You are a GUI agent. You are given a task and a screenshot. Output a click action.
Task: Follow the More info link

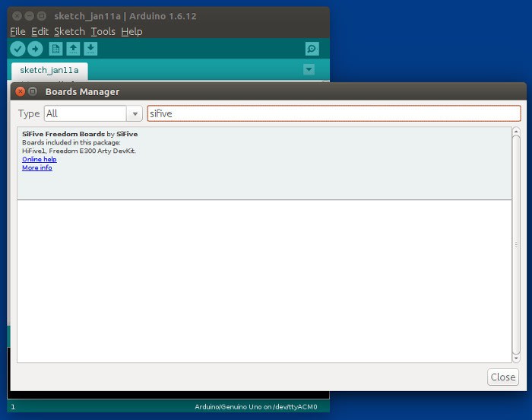[x=37, y=167]
